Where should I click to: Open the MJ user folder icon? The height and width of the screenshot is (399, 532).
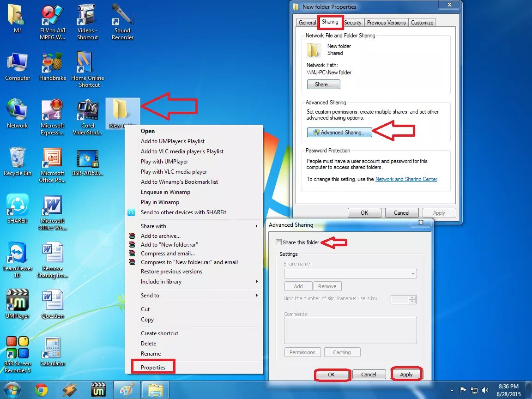(17, 18)
